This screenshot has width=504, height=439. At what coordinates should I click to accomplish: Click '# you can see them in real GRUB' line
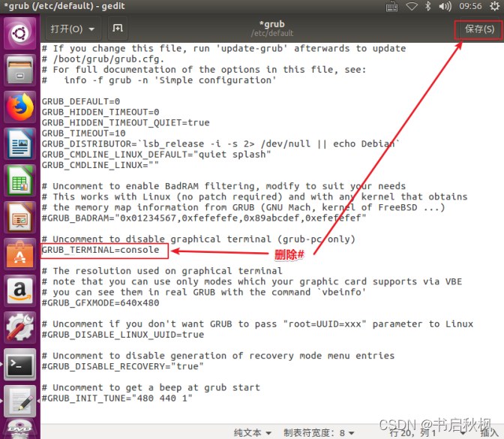pos(204,293)
